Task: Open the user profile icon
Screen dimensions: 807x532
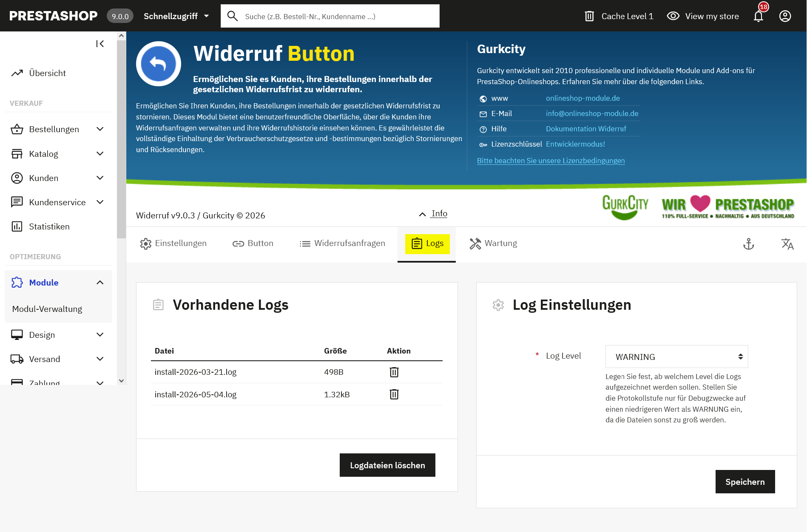Action: click(785, 16)
